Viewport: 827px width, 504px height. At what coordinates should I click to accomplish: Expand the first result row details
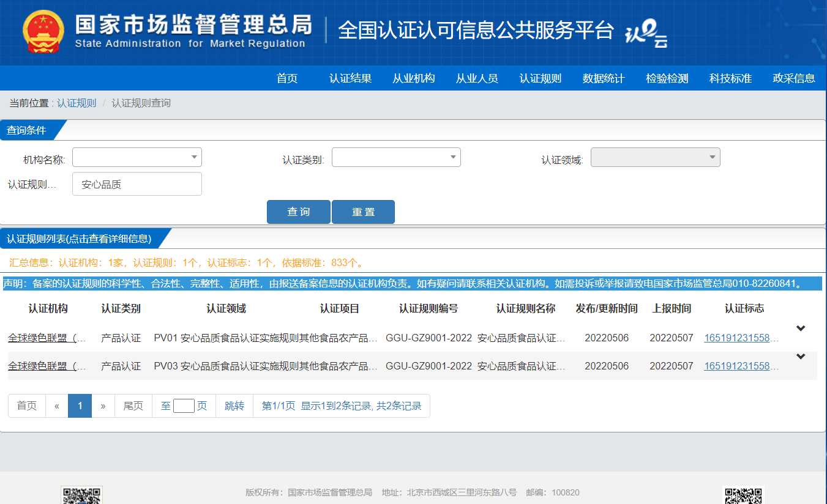(801, 328)
